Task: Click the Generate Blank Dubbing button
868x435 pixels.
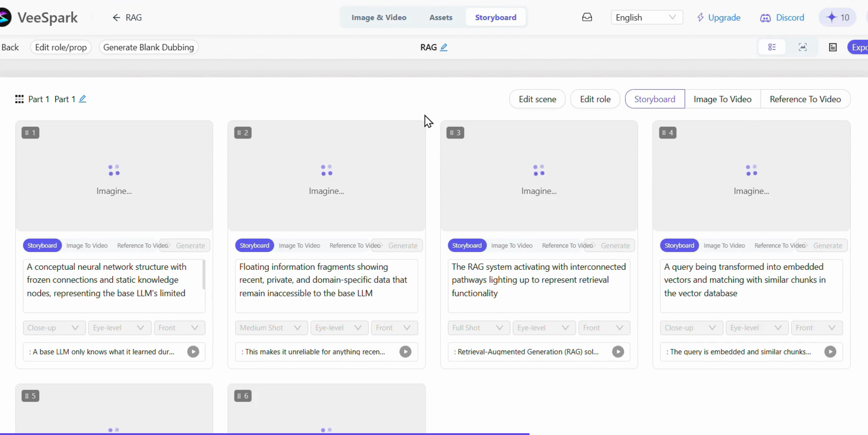Action: coord(148,47)
